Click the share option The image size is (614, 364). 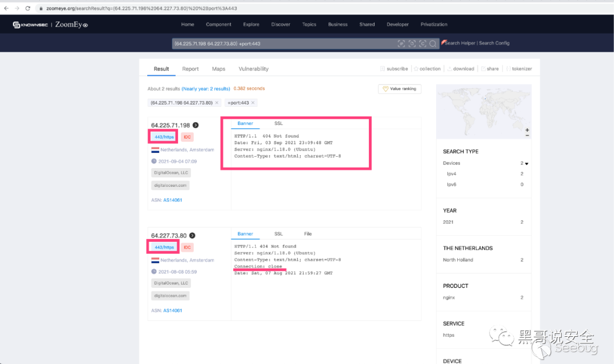point(490,69)
